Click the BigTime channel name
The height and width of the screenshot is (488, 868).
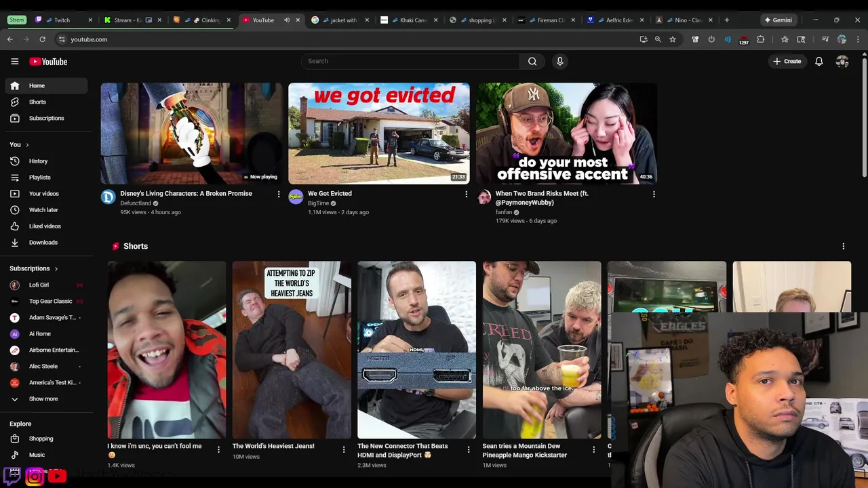point(318,203)
